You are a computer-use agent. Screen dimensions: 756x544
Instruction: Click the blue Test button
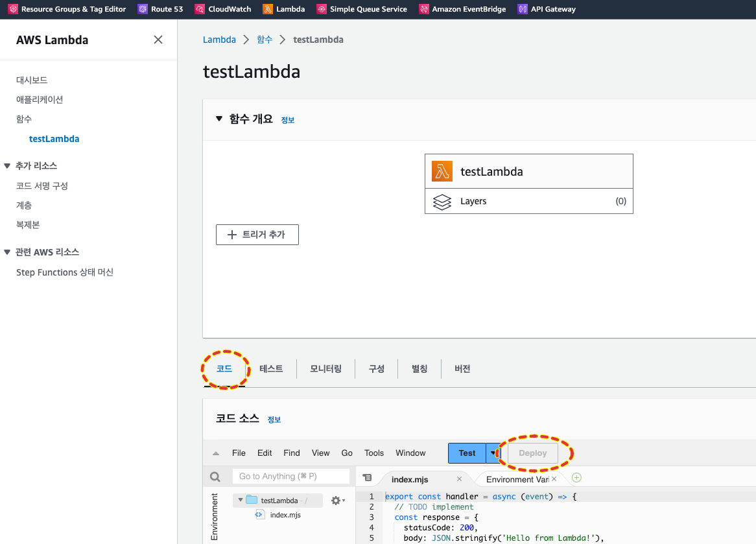pyautogui.click(x=467, y=453)
